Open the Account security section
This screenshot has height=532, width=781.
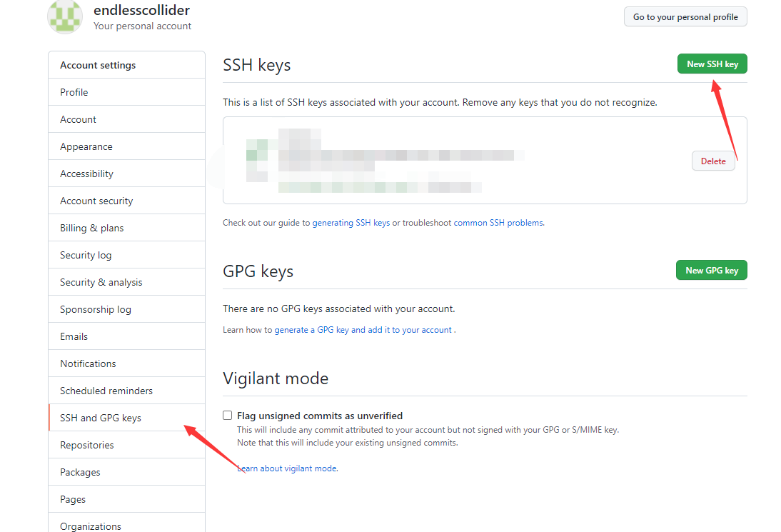126,201
